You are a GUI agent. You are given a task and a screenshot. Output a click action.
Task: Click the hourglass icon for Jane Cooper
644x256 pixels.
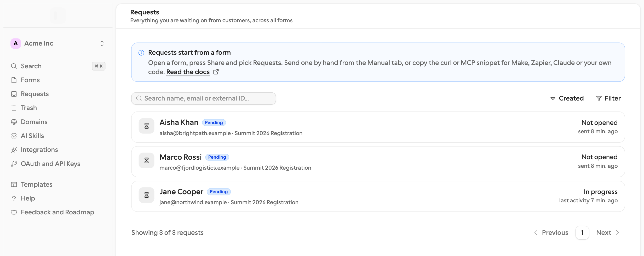(x=147, y=195)
